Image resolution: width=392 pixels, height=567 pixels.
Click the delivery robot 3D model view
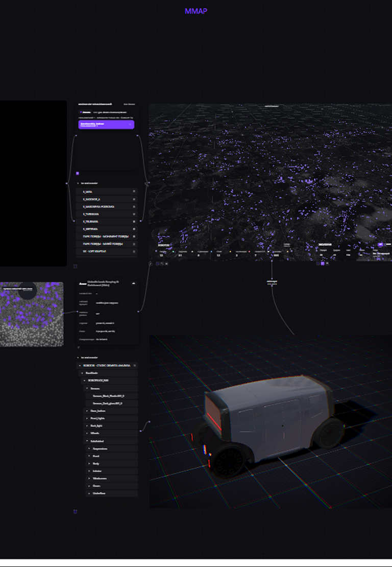coord(271,421)
